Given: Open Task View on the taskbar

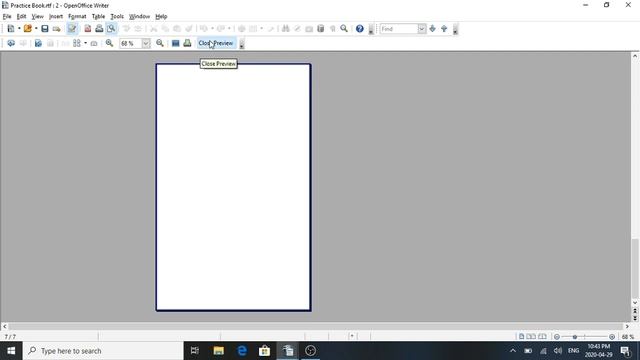Looking at the screenshot, I should (195, 351).
